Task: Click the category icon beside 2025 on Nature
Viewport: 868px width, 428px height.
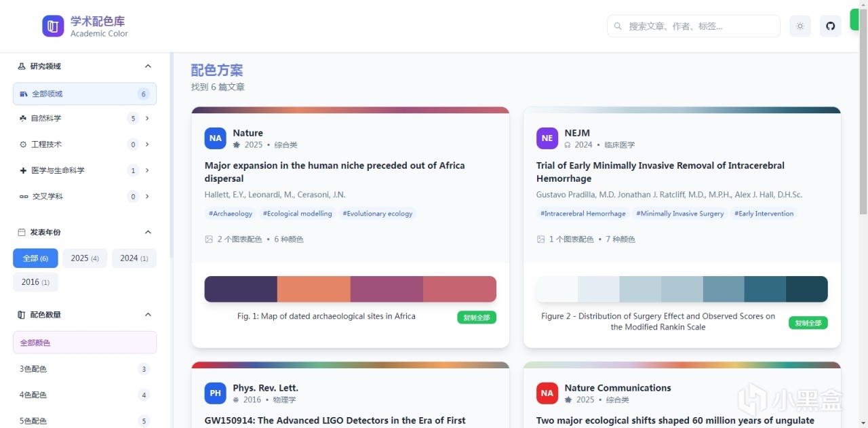Action: 237,145
